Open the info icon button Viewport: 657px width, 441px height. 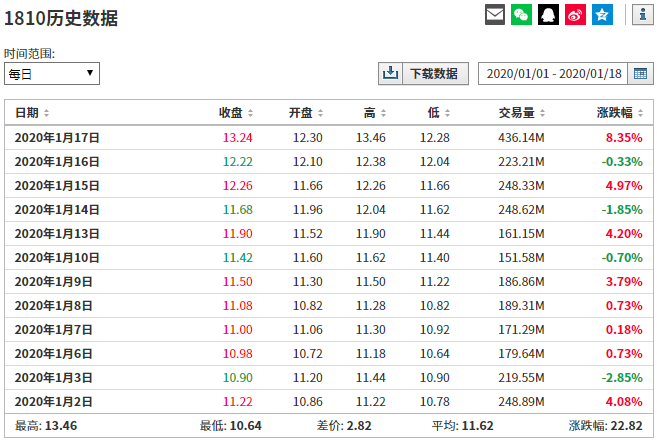pyautogui.click(x=642, y=15)
